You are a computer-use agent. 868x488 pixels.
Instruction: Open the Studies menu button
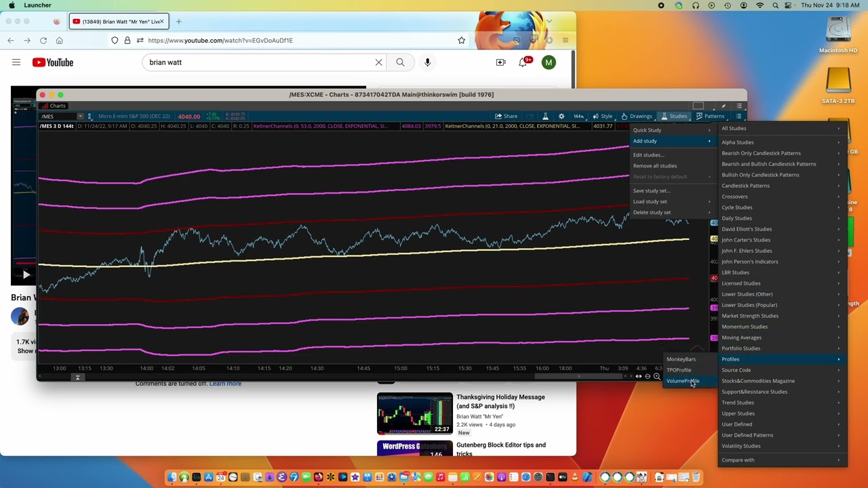pyautogui.click(x=675, y=116)
